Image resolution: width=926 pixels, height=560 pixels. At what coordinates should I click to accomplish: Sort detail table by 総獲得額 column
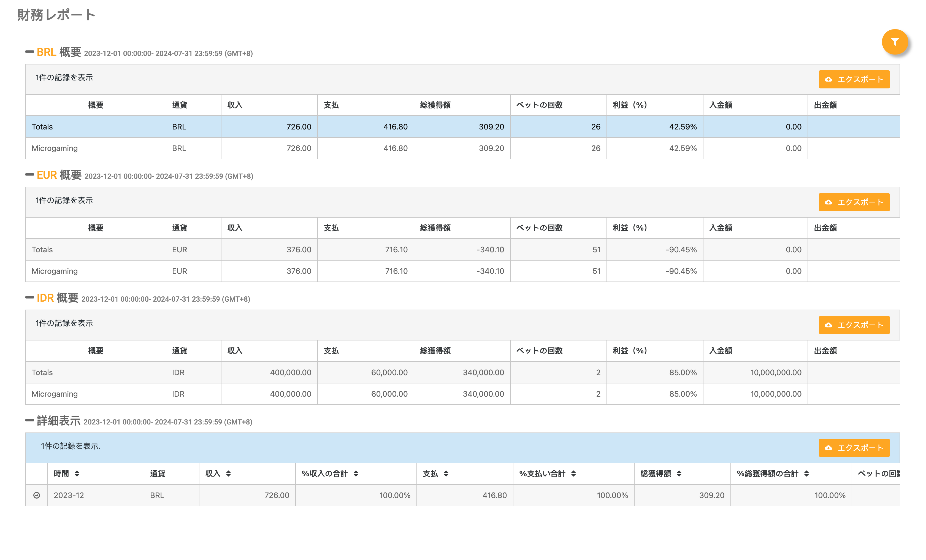[x=679, y=474]
